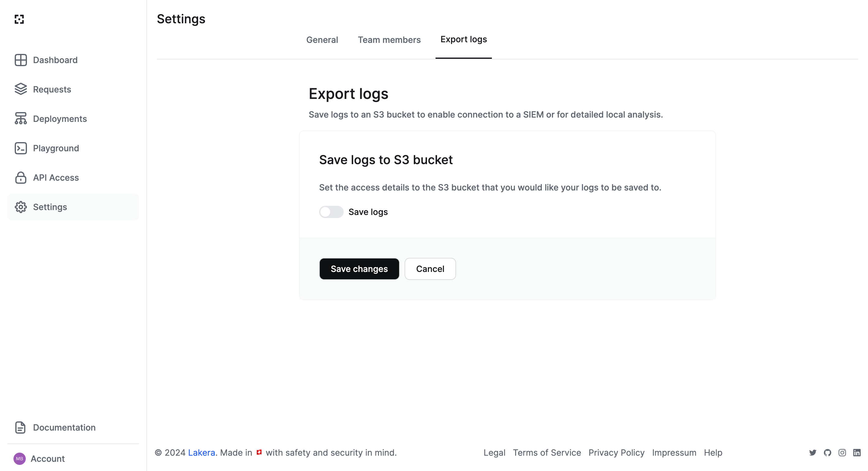Switch to the General settings tab
This screenshot has height=471, width=868.
322,40
